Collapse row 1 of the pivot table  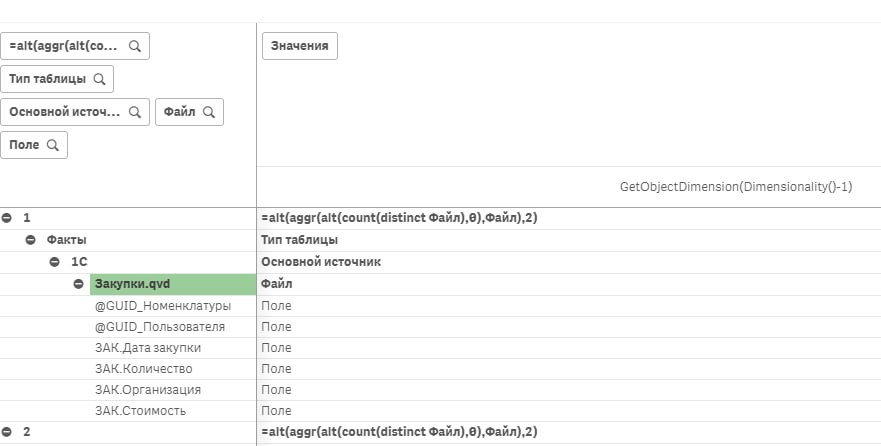(x=6, y=218)
